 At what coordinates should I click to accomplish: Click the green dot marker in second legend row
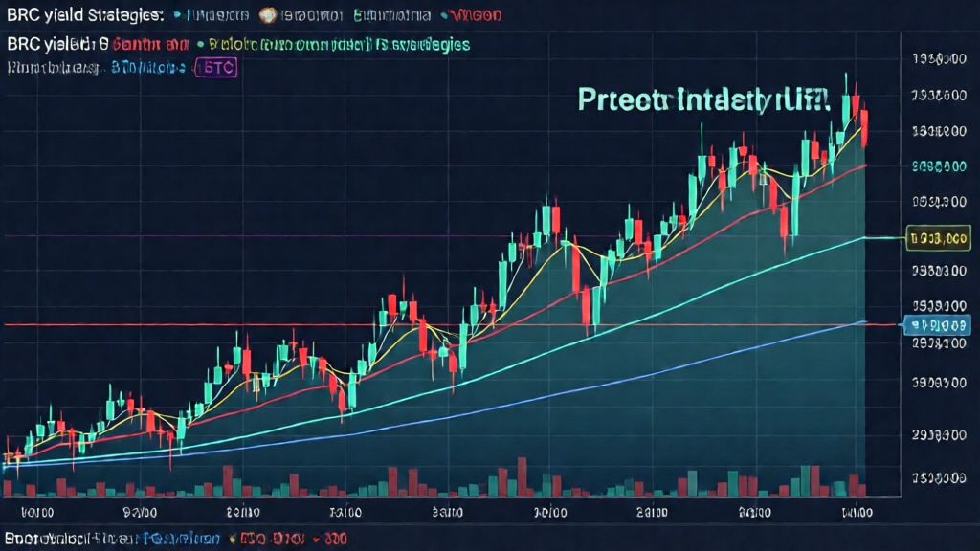pos(199,44)
